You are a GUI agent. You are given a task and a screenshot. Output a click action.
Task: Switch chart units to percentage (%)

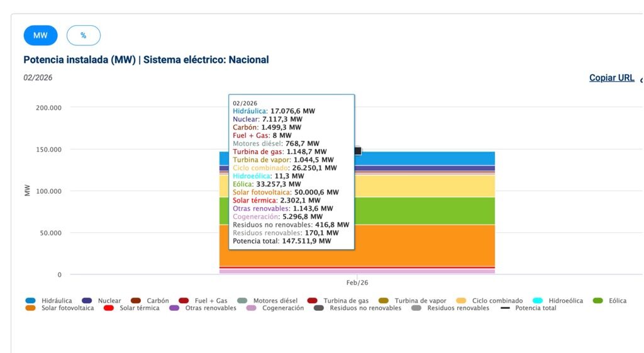pyautogui.click(x=83, y=35)
